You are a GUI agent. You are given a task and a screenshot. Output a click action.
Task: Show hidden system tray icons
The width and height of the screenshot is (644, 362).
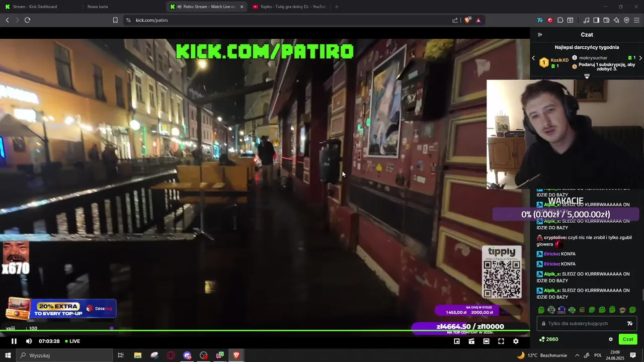[x=577, y=355]
